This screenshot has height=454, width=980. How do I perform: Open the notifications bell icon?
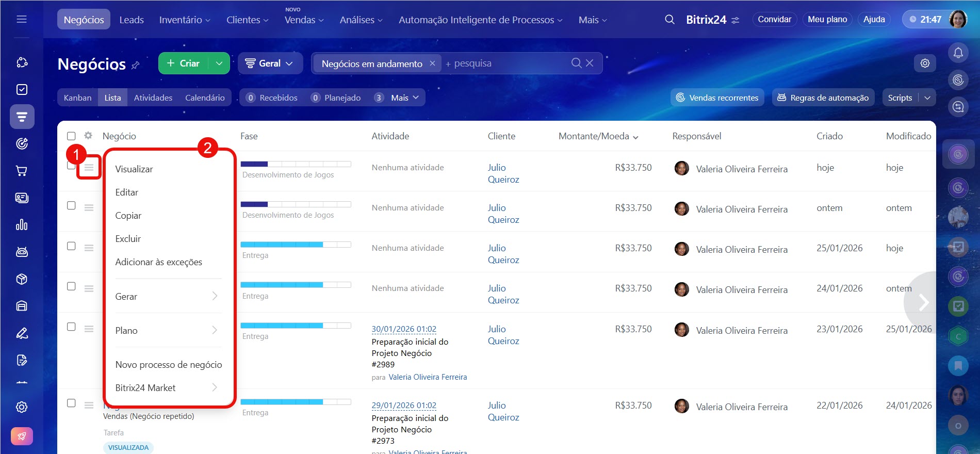(x=958, y=53)
